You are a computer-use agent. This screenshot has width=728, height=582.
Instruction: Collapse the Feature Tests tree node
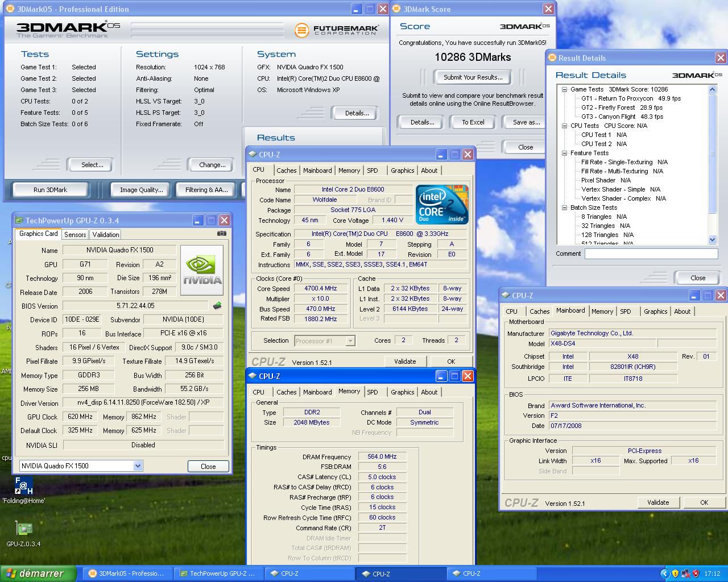pos(564,153)
